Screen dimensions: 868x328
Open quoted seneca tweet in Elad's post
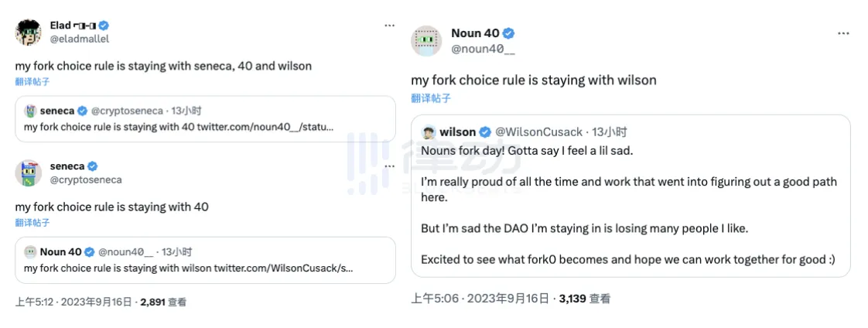pos(205,119)
